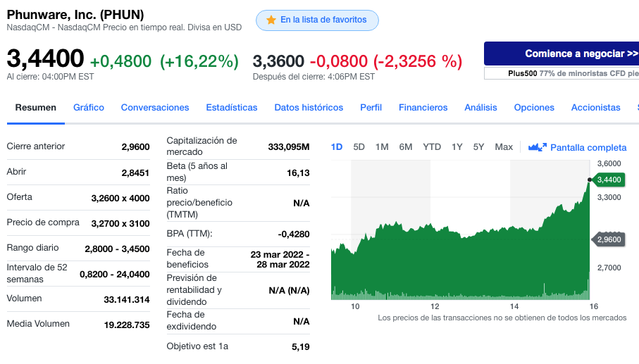Click the 'Phunware, Inc. (PHUN)' title
639x364 pixels.
(75, 15)
